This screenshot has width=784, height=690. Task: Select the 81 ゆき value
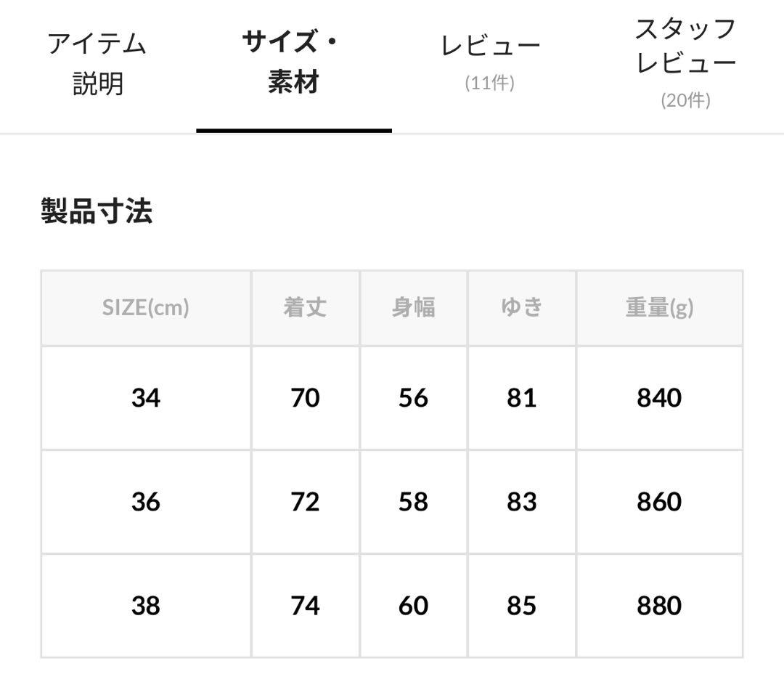coord(521,398)
